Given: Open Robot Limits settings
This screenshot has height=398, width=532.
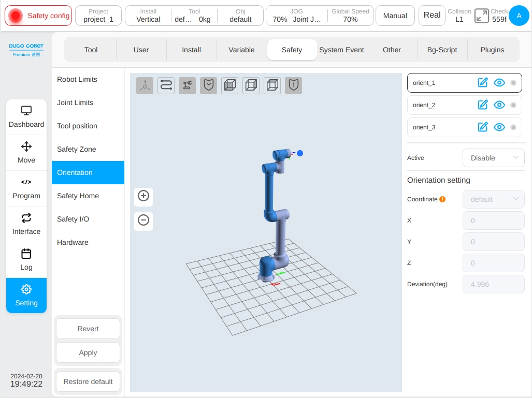Looking at the screenshot, I should pyautogui.click(x=88, y=79).
